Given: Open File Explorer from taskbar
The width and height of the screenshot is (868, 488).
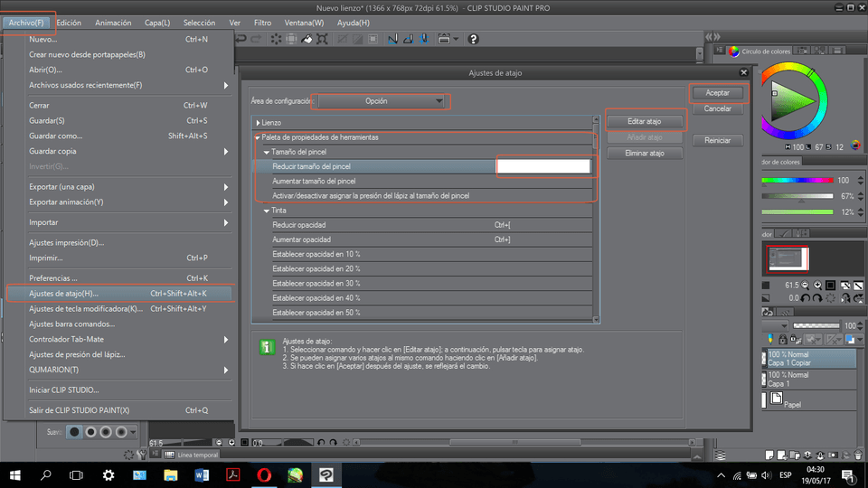Looking at the screenshot, I should [x=171, y=474].
